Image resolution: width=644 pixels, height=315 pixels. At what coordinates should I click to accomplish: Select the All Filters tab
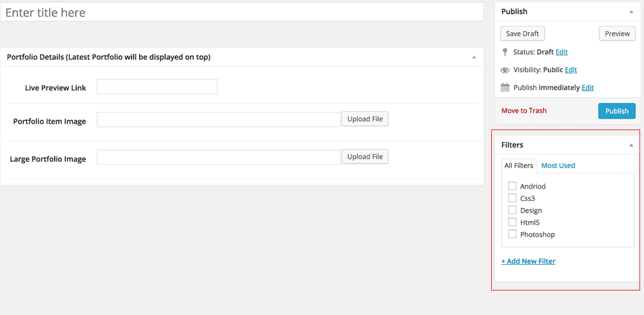[519, 166]
